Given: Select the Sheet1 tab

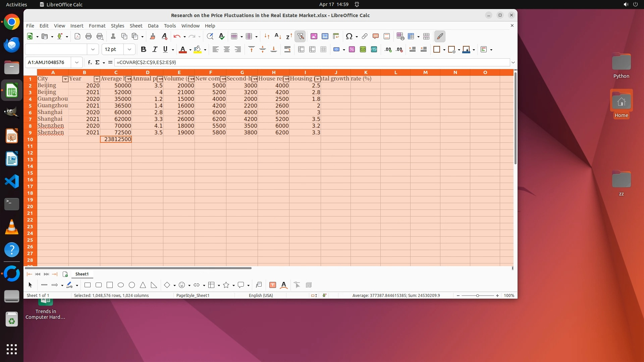Looking at the screenshot, I should coord(82,274).
